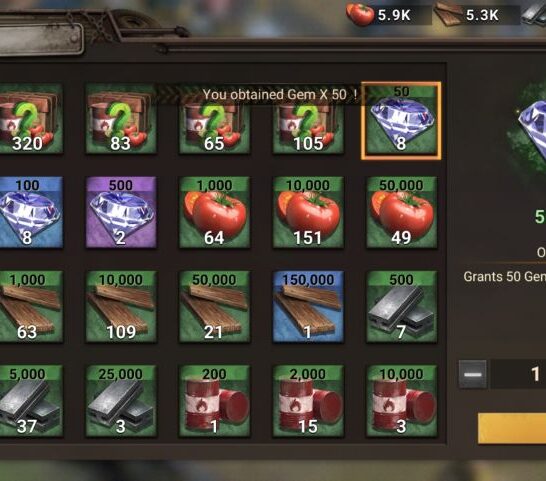
Task: Select the 100 Gem blue item
Action: click(31, 212)
